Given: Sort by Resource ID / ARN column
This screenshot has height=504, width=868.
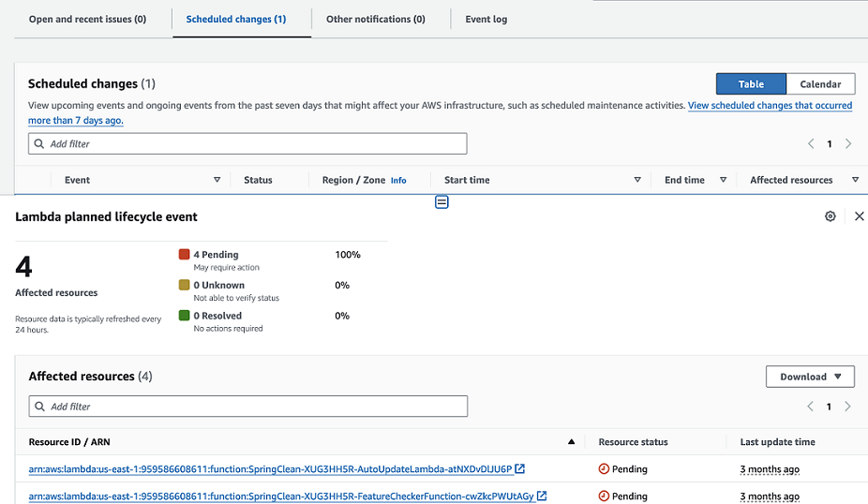Looking at the screenshot, I should (x=571, y=442).
